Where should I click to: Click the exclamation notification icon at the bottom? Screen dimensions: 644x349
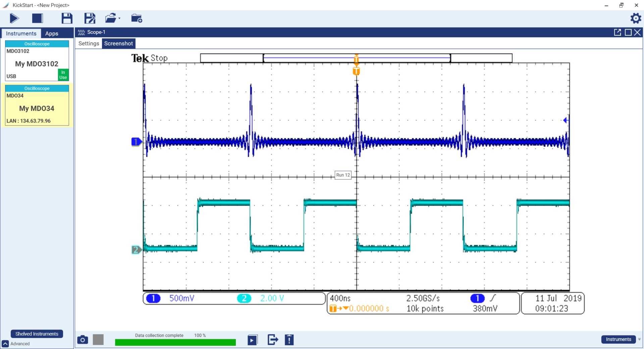[x=289, y=340]
